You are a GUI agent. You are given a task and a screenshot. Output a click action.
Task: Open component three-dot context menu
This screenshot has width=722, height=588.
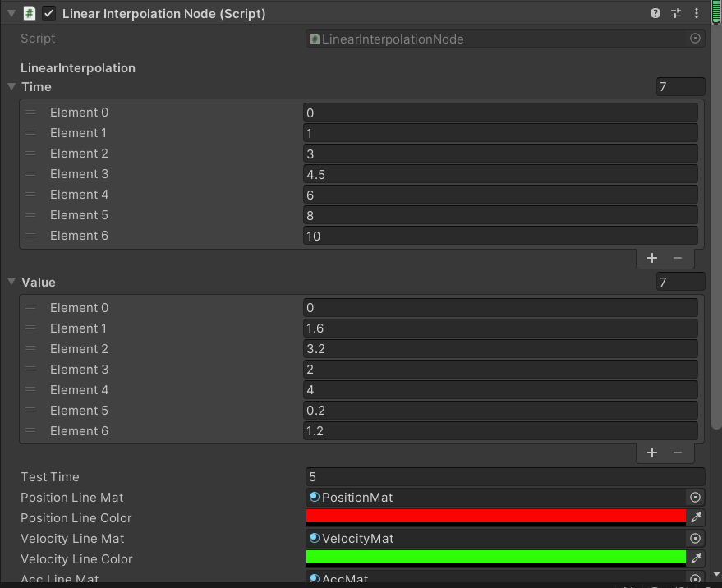click(697, 13)
